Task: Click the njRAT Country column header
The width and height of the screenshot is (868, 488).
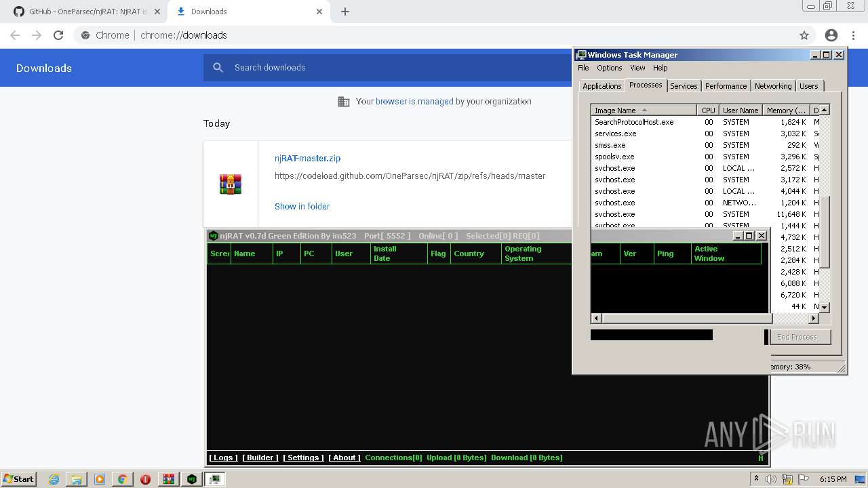Action: (x=476, y=253)
